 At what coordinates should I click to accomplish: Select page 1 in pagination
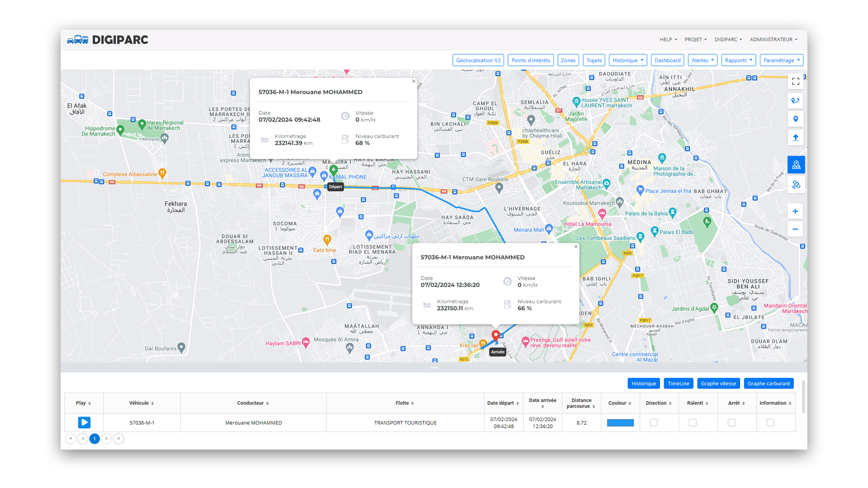(x=94, y=439)
